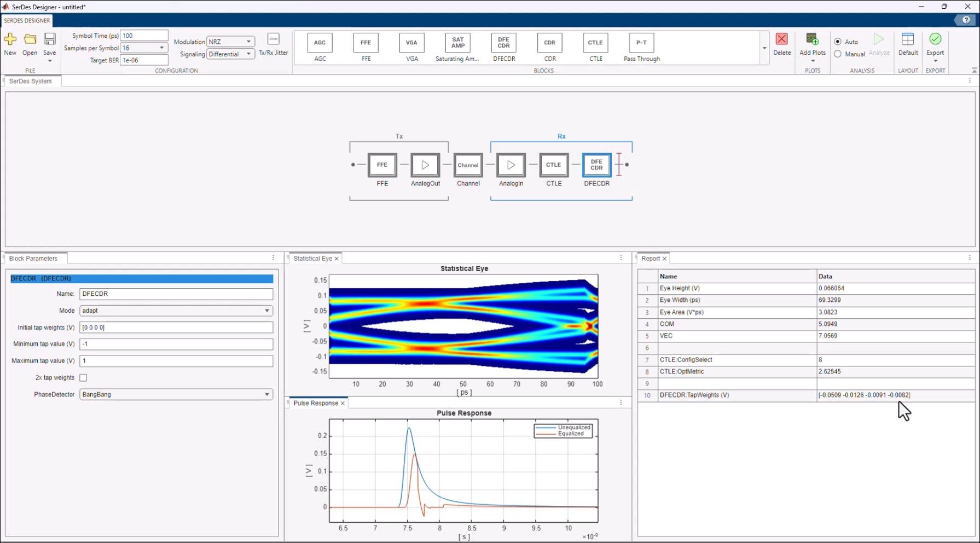
Task: Select the Auto analysis radio button
Action: 838,42
